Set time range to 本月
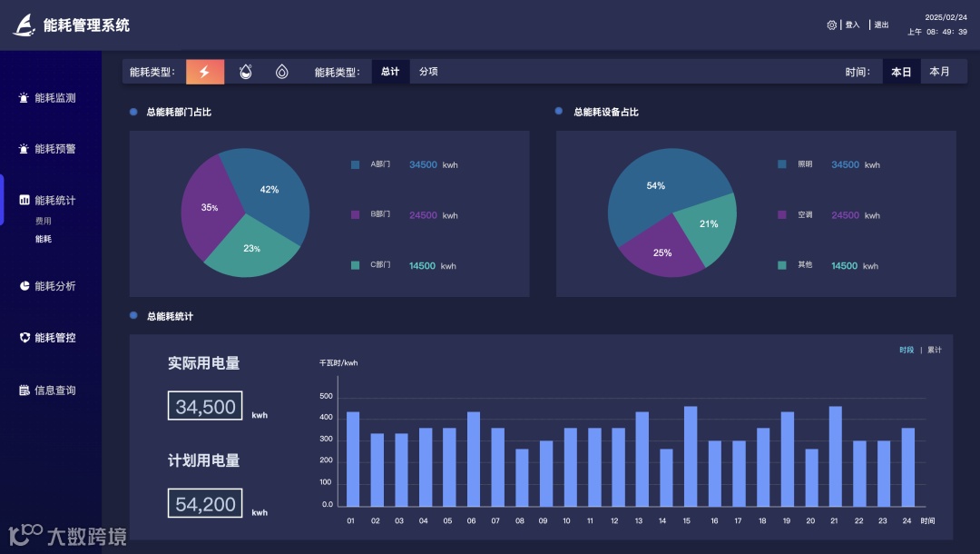This screenshot has width=980, height=554. (x=939, y=72)
